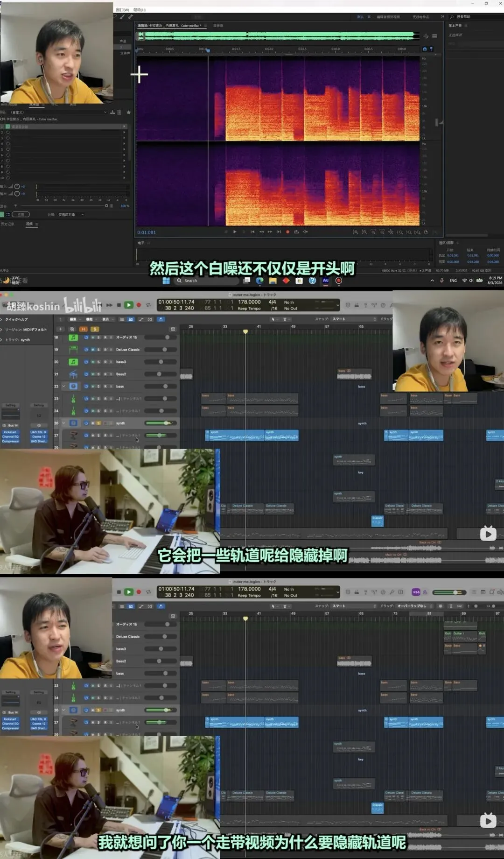Click the orange H hide tracks button in the middle Logic frame
This screenshot has height=859, width=504.
84,329
